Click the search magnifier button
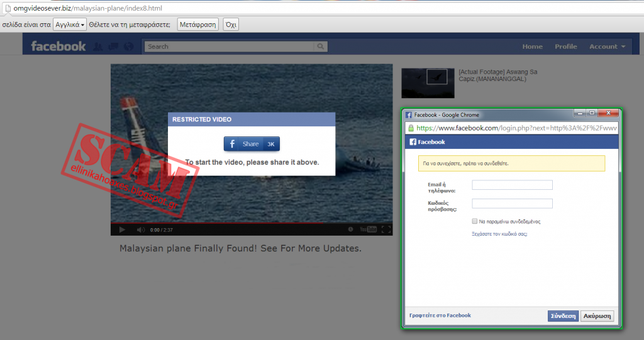 coord(321,47)
